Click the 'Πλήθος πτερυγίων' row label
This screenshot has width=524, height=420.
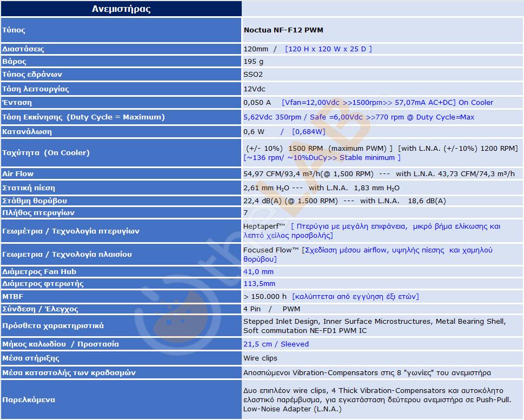38,213
